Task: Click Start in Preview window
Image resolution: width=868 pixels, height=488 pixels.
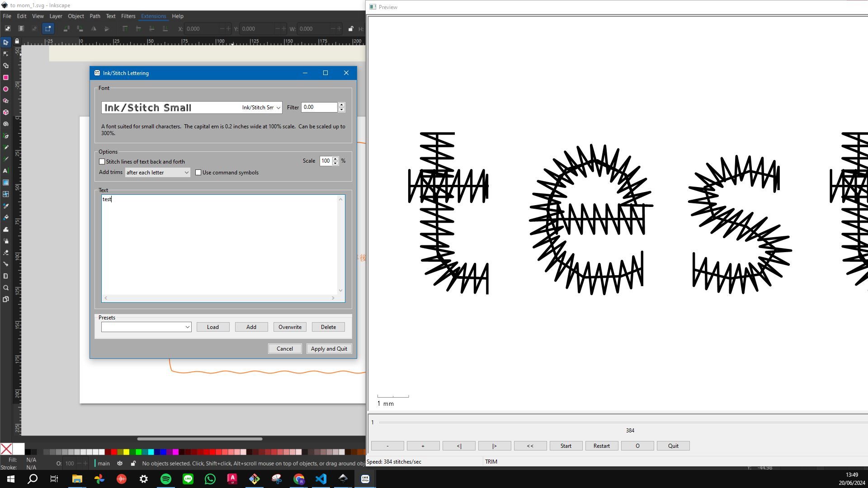Action: (566, 446)
